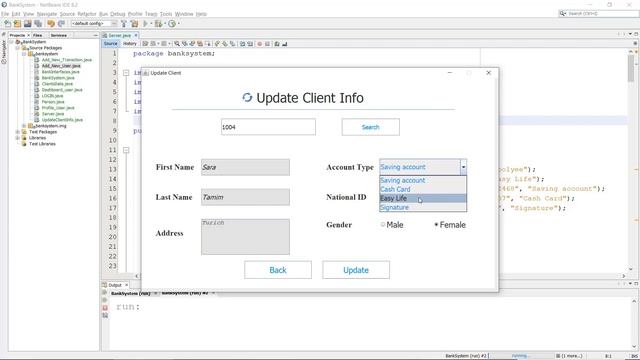Image resolution: width=640 pixels, height=360 pixels.
Task: Expand the Test Packages tree node
Action: click(x=18, y=132)
